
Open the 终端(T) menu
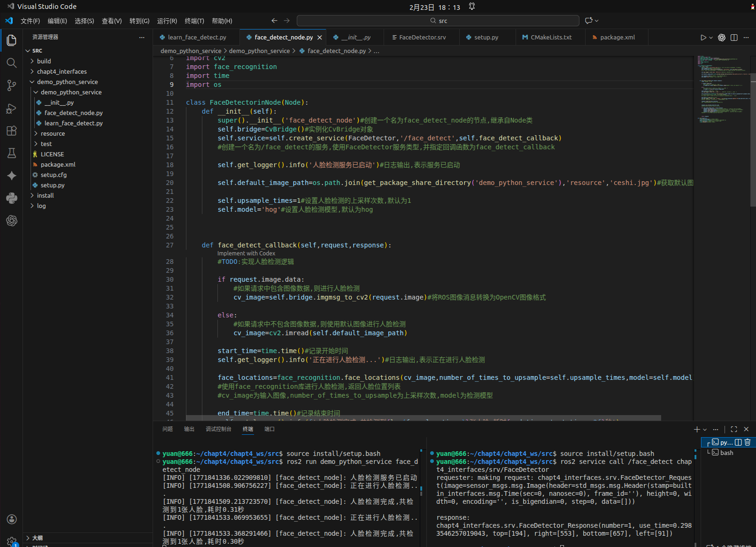pyautogui.click(x=194, y=21)
